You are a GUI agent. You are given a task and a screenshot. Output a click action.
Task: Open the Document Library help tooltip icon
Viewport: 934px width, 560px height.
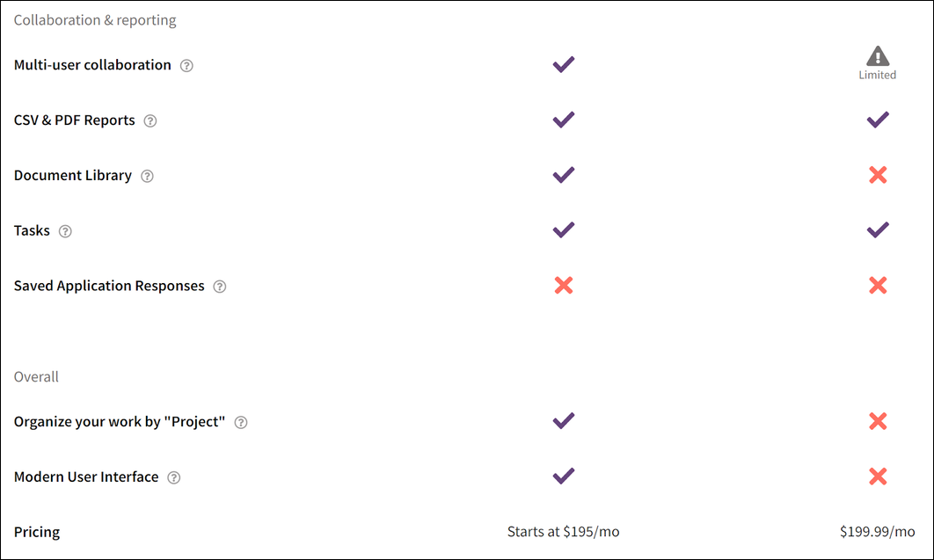pyautogui.click(x=147, y=176)
